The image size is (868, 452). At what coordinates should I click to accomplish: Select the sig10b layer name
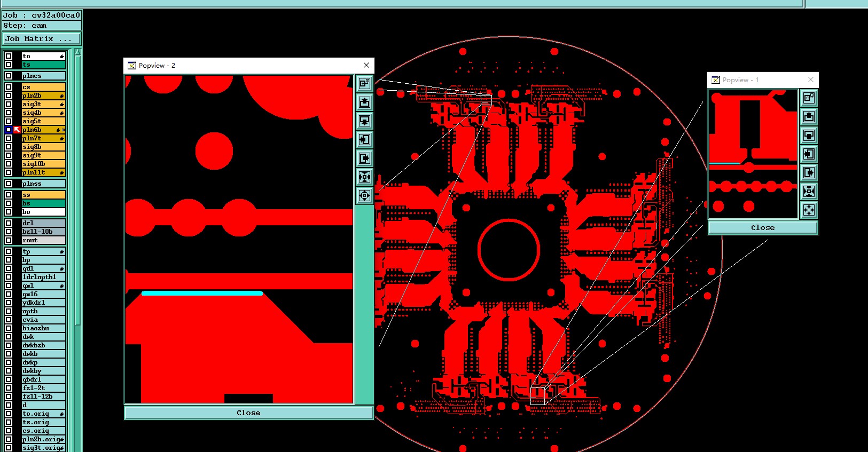(43, 164)
